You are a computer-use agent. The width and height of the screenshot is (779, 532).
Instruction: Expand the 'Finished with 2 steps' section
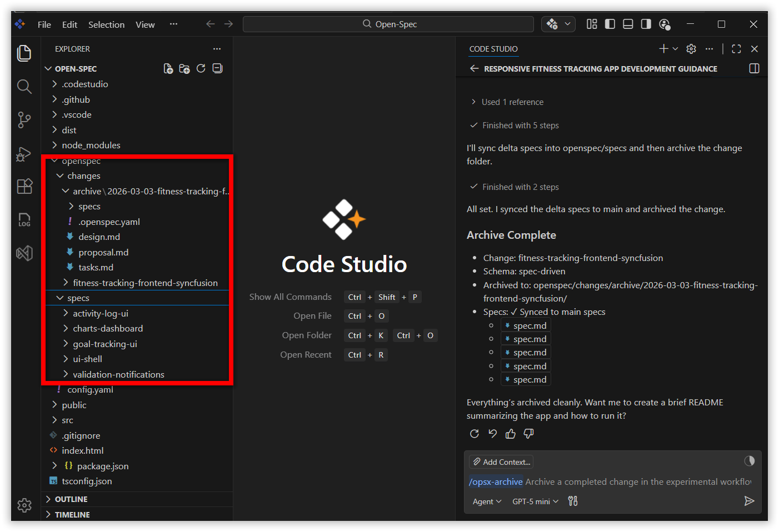[x=514, y=187]
